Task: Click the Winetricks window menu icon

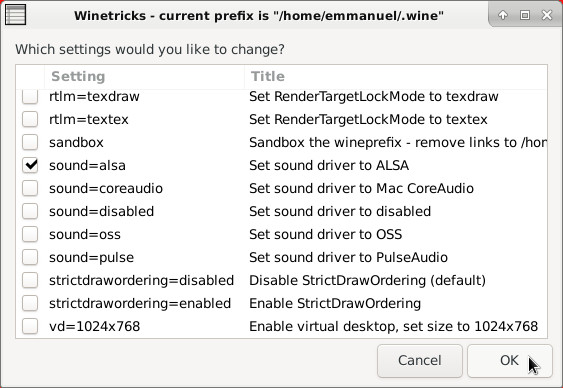Action: coord(15,15)
